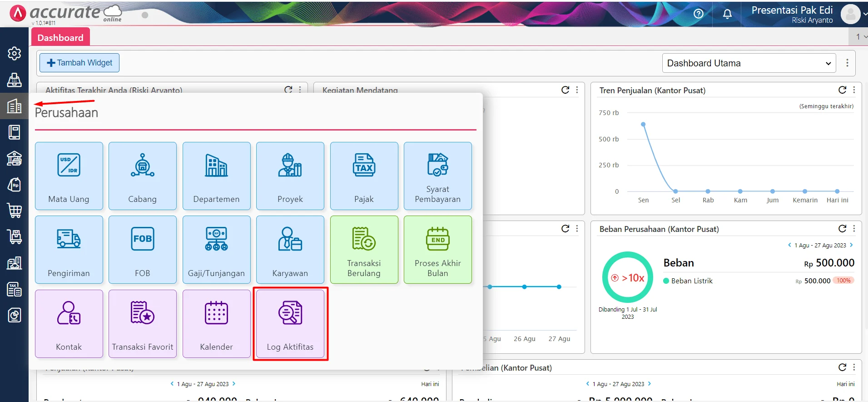Open Beban Perusahaan widget options menu

(x=854, y=229)
